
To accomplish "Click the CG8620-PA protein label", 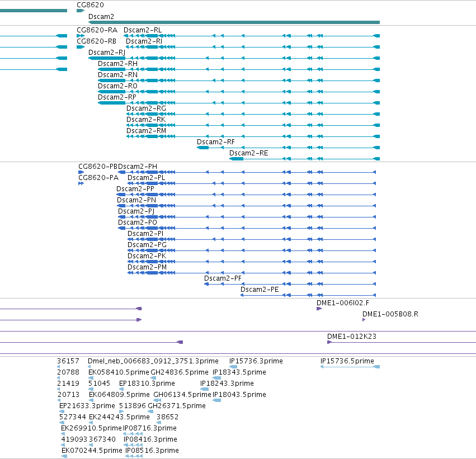I will coord(98,178).
